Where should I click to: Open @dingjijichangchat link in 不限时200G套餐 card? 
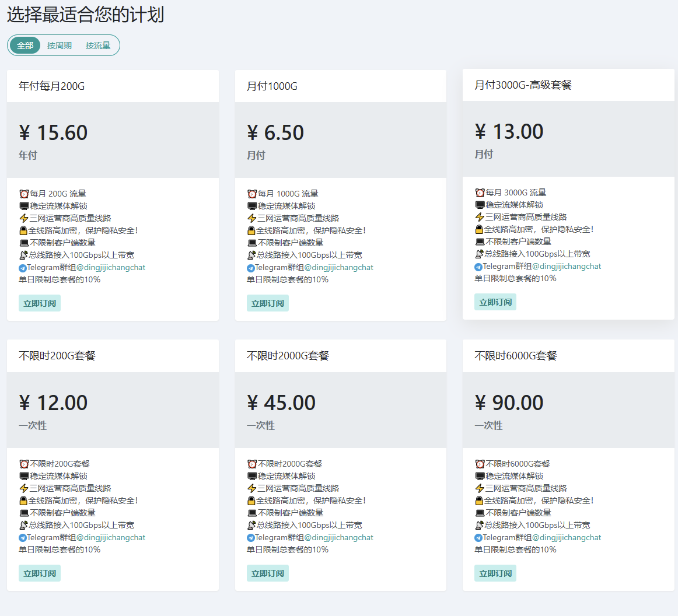[111, 538]
